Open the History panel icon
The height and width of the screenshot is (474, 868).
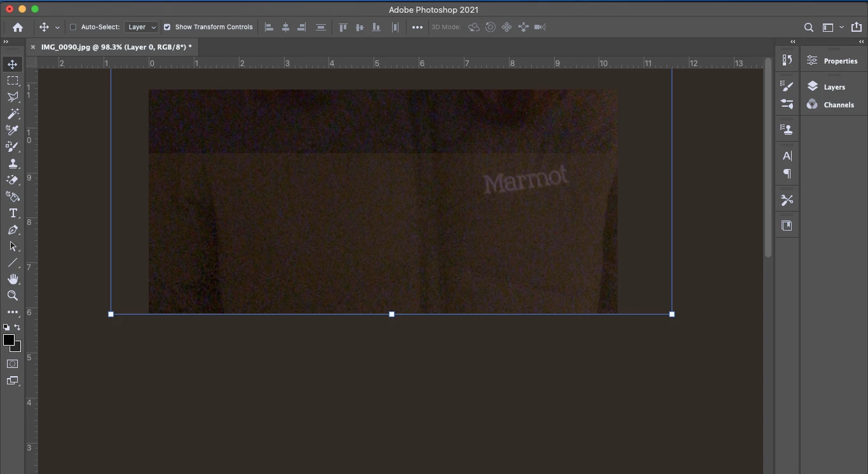[787, 60]
